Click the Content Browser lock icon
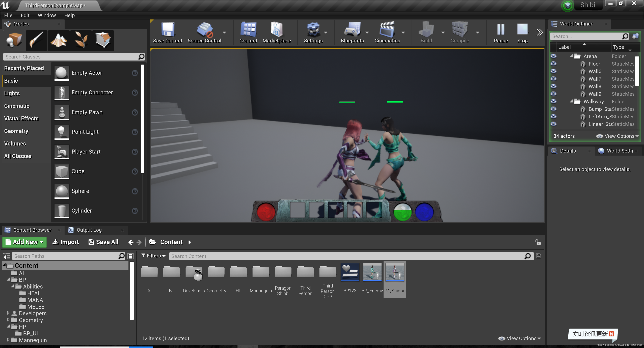The height and width of the screenshot is (348, 644). click(x=538, y=242)
